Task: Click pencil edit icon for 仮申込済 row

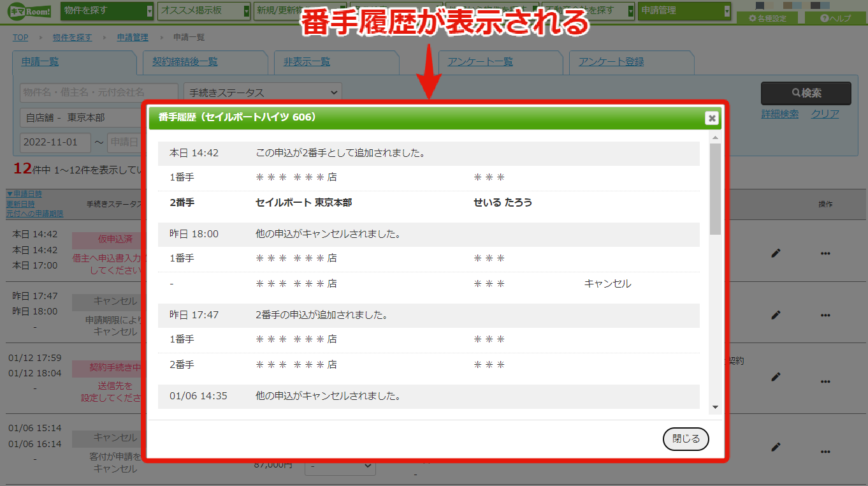Action: (x=776, y=253)
